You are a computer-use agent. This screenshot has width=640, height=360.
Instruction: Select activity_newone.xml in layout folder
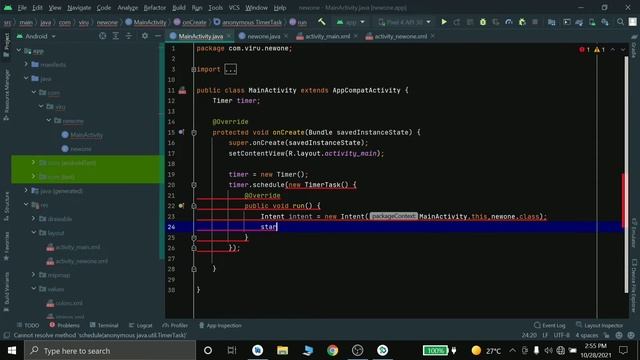click(78, 261)
